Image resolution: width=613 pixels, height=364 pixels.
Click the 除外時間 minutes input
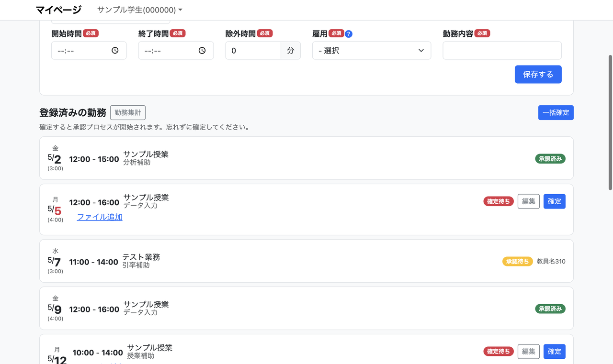(x=253, y=50)
